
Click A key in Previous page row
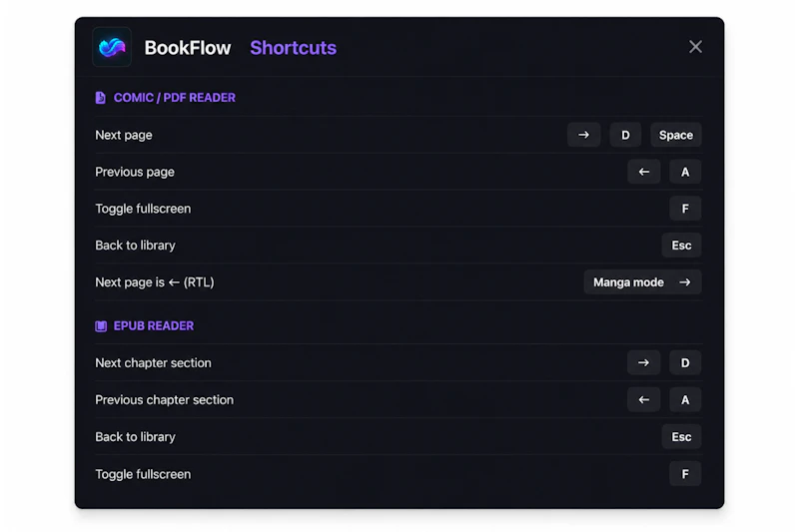click(x=685, y=172)
